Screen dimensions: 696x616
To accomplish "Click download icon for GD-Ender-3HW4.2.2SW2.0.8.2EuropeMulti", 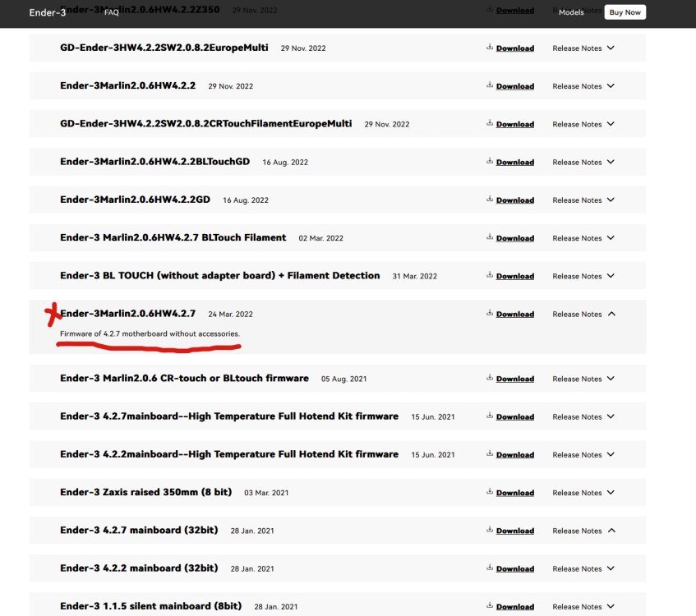I will click(490, 47).
